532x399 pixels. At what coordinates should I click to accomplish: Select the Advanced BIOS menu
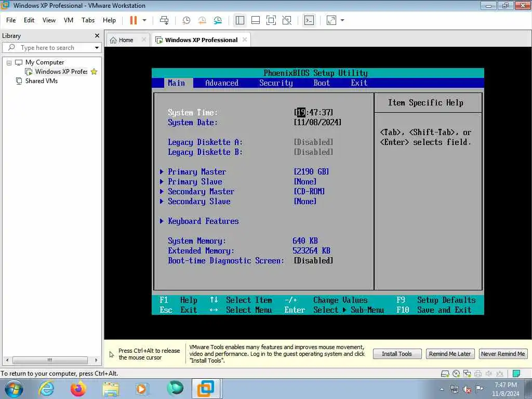point(222,83)
